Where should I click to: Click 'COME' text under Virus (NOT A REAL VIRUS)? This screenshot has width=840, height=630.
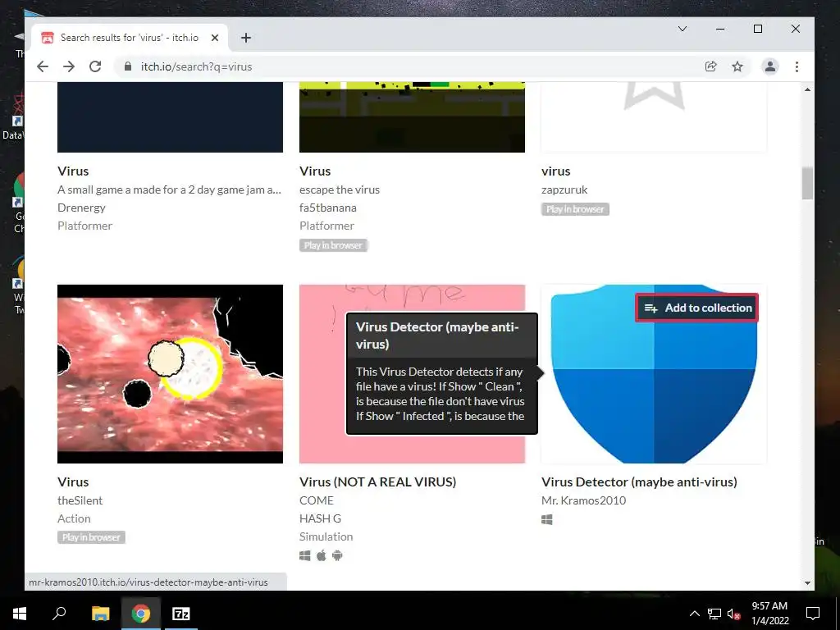click(316, 500)
